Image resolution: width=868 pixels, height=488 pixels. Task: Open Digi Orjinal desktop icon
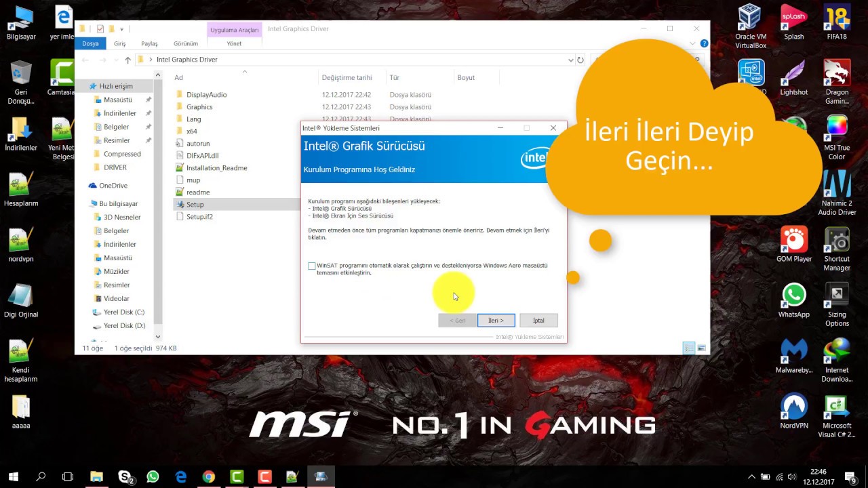tap(21, 301)
